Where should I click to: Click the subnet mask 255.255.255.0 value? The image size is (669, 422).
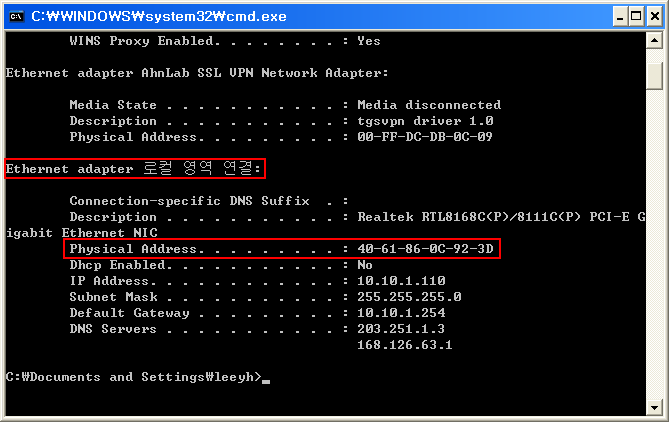point(409,297)
